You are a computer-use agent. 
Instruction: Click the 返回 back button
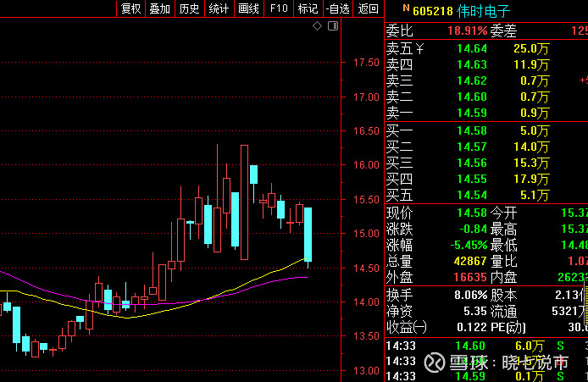coord(368,8)
